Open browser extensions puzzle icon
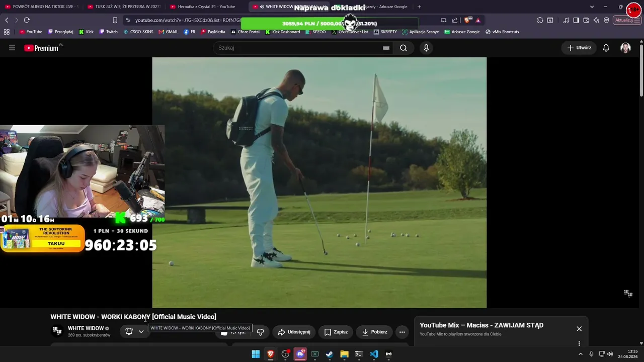 (x=540, y=20)
